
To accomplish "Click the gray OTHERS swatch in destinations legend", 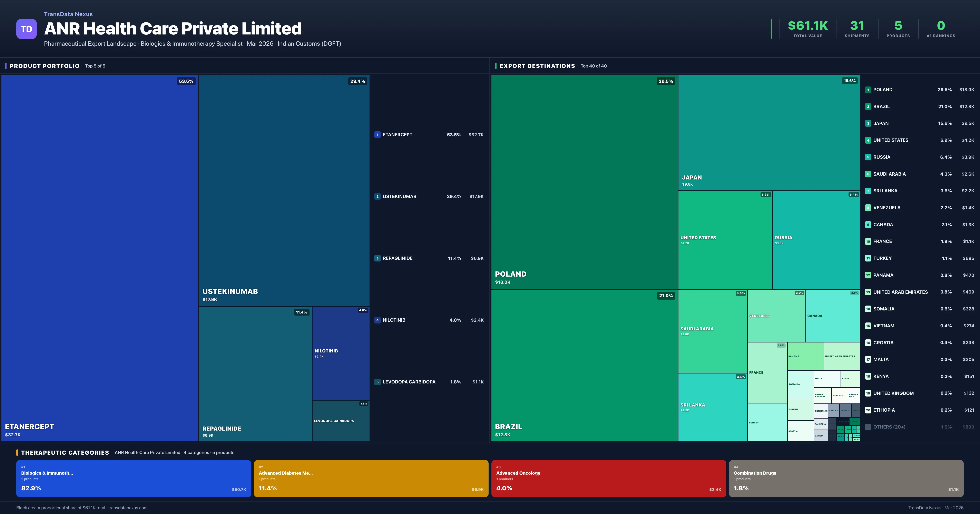I will point(869,426).
